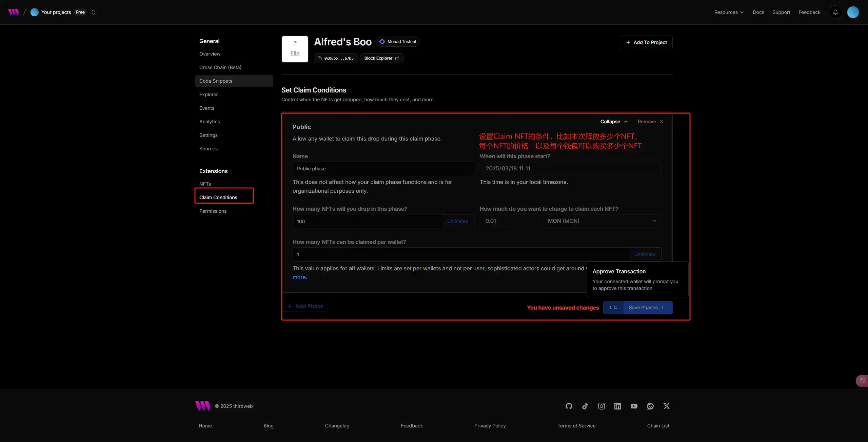Click the thirdweb logo in header

(x=14, y=12)
